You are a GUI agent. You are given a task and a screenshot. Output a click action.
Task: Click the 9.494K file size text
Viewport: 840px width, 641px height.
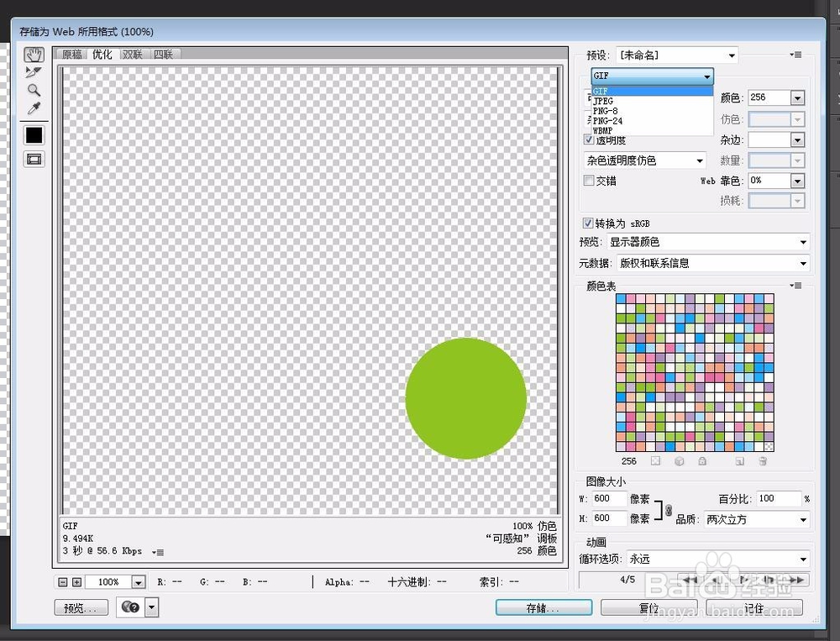pos(78,539)
